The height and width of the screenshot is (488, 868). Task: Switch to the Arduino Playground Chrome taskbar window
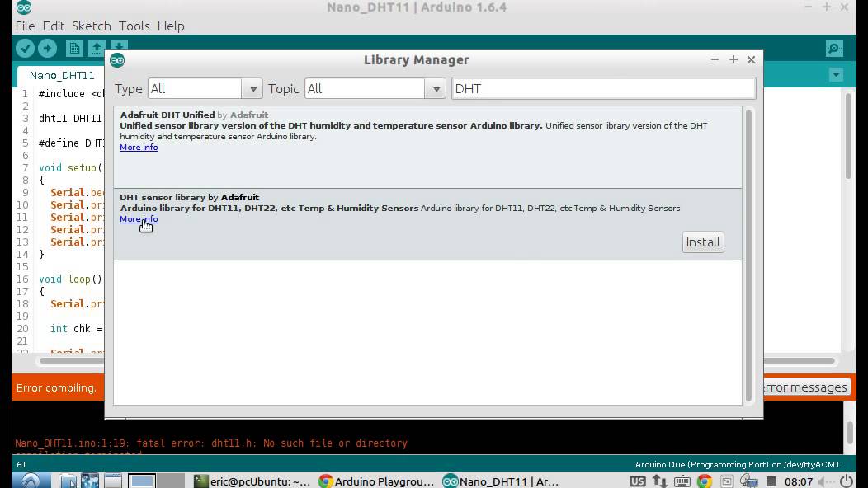pyautogui.click(x=376, y=481)
